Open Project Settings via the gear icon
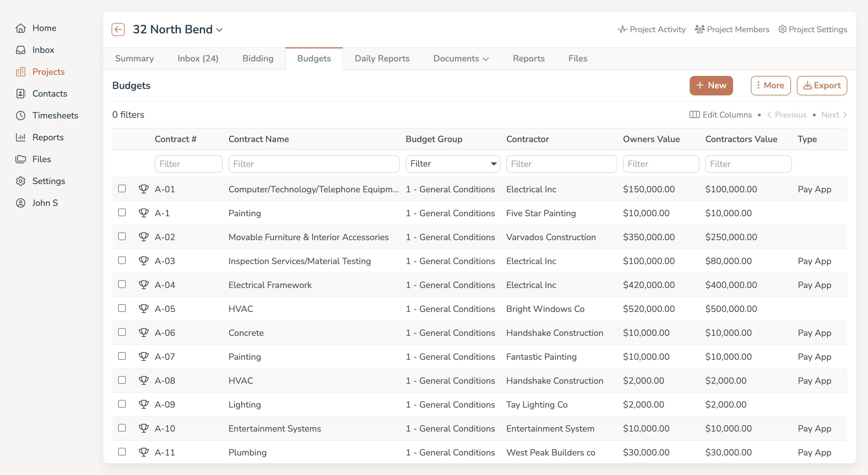The width and height of the screenshot is (868, 475). point(782,29)
